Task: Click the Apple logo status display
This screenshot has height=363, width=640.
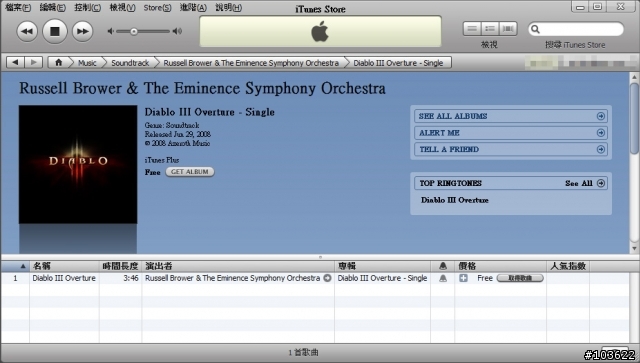Action: pos(320,31)
